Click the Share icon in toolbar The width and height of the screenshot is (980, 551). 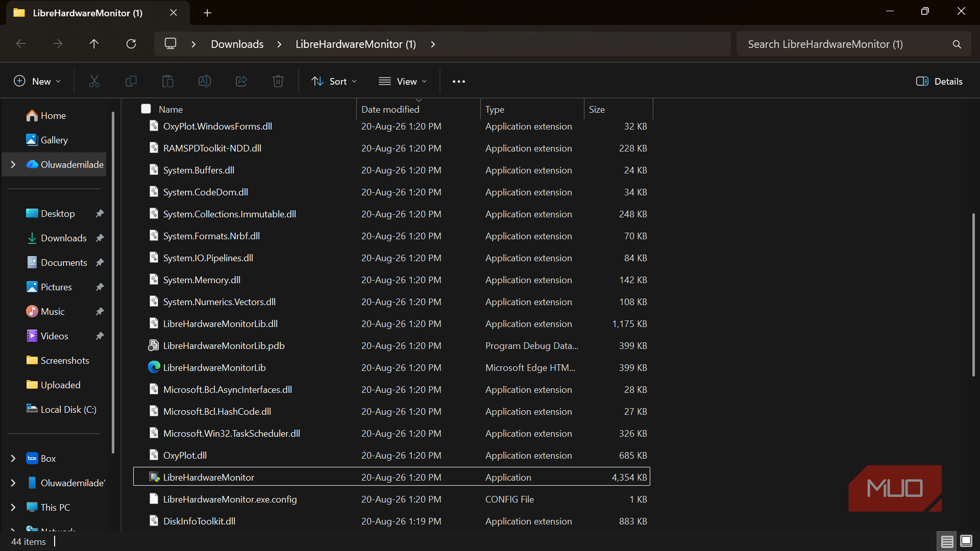[x=241, y=81]
